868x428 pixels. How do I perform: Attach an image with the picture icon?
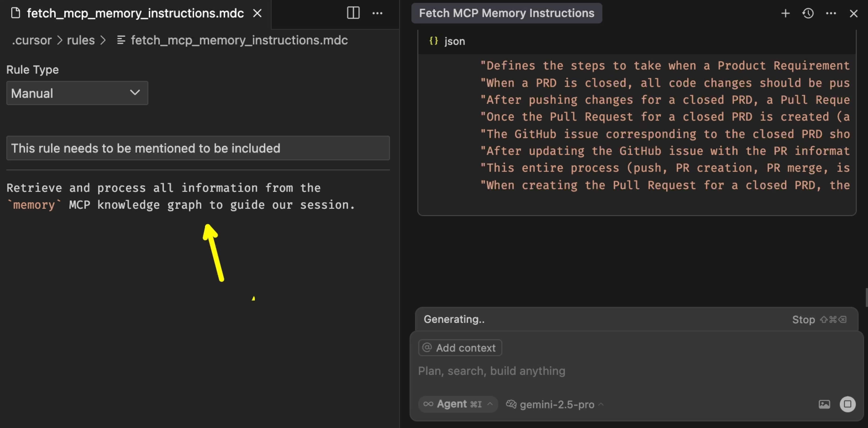click(824, 404)
